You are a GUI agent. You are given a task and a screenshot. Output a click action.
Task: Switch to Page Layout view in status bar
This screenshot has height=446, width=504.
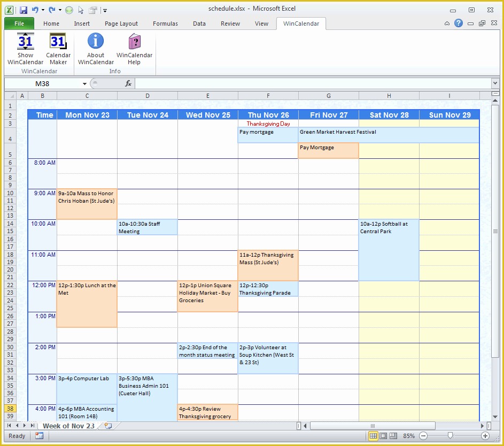383,436
